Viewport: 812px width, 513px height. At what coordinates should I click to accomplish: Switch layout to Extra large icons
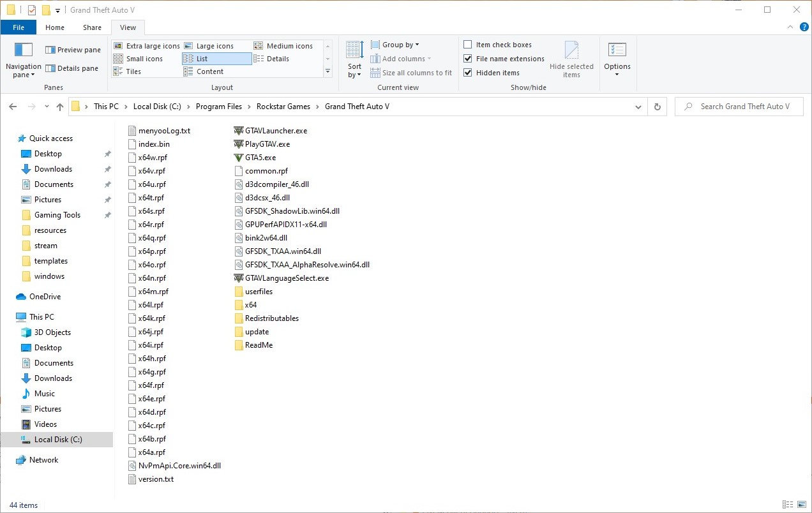tap(147, 46)
